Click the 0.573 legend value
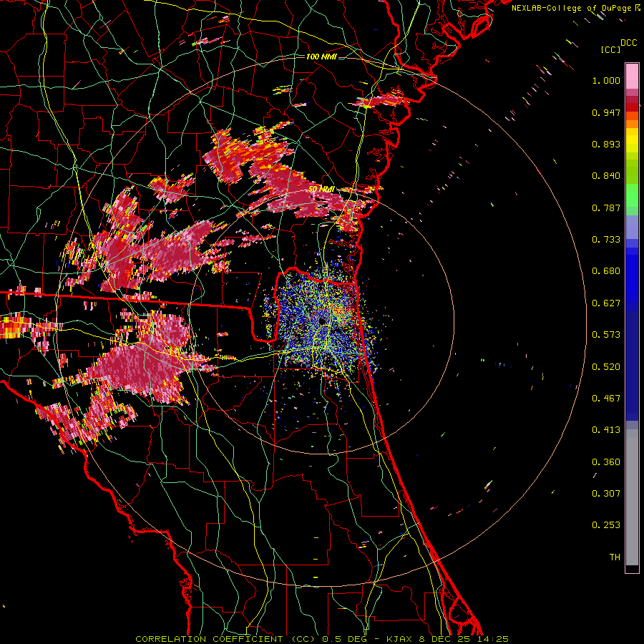Viewport: 644px width, 644px height. [606, 335]
